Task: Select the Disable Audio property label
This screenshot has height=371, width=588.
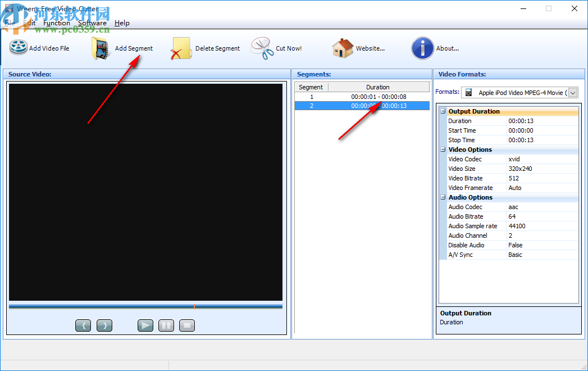Action: [466, 245]
